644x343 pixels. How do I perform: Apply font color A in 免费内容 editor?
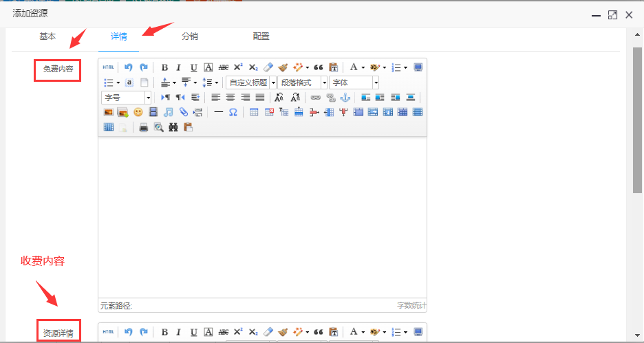pos(354,67)
